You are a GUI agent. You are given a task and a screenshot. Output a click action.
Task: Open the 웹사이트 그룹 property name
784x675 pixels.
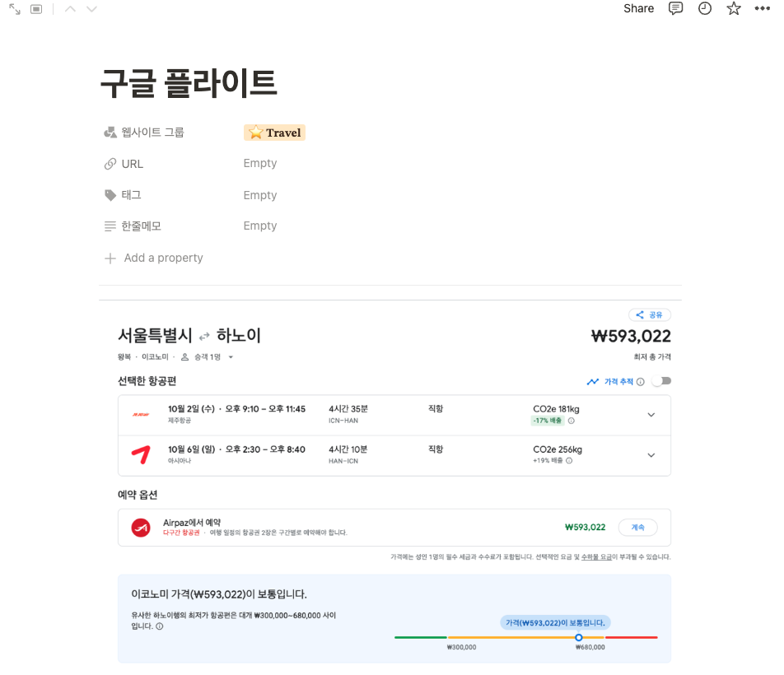coord(152,133)
